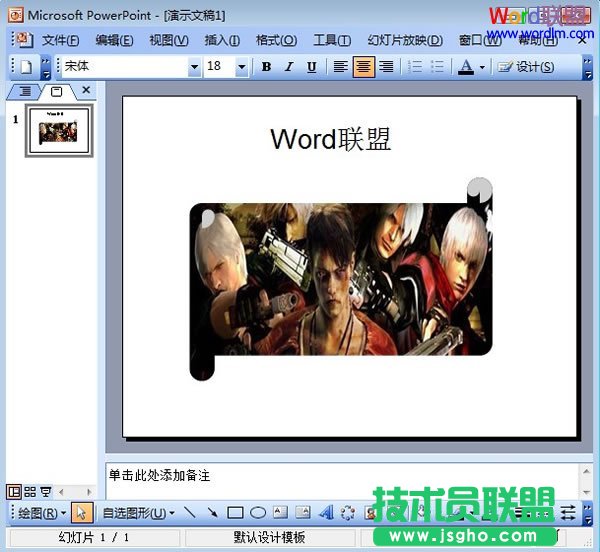The width and height of the screenshot is (600, 552).
Task: Click the font size field showing 18
Action: 219,67
